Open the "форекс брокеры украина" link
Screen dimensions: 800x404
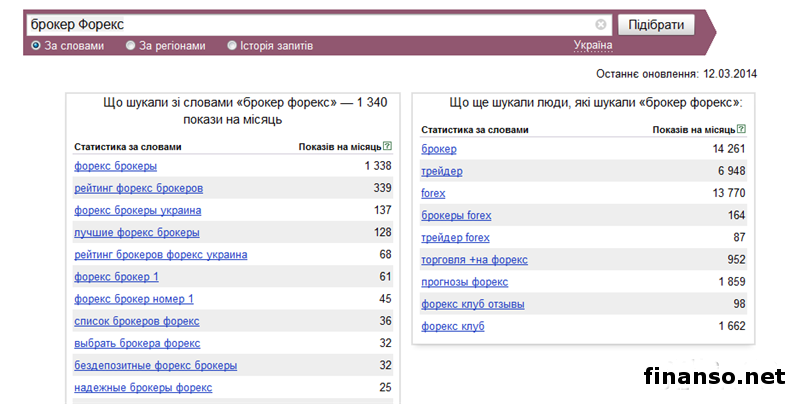137,210
